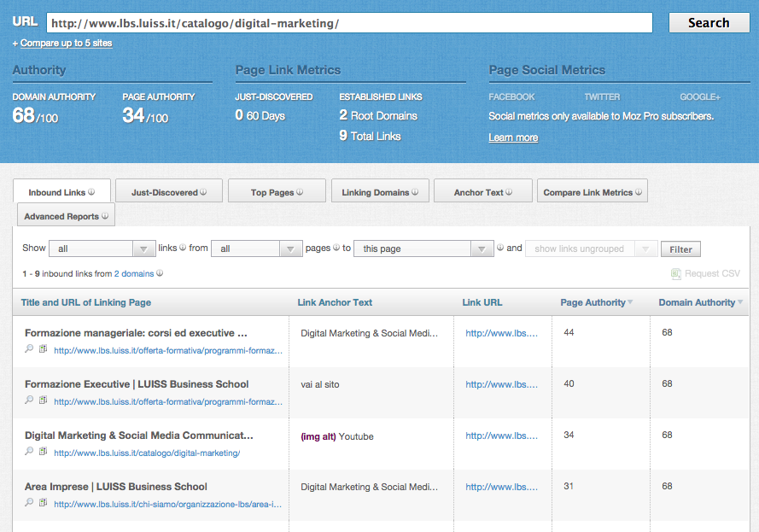The height and width of the screenshot is (532, 759).
Task: Select the Compare Link Metrics tab
Action: point(593,190)
